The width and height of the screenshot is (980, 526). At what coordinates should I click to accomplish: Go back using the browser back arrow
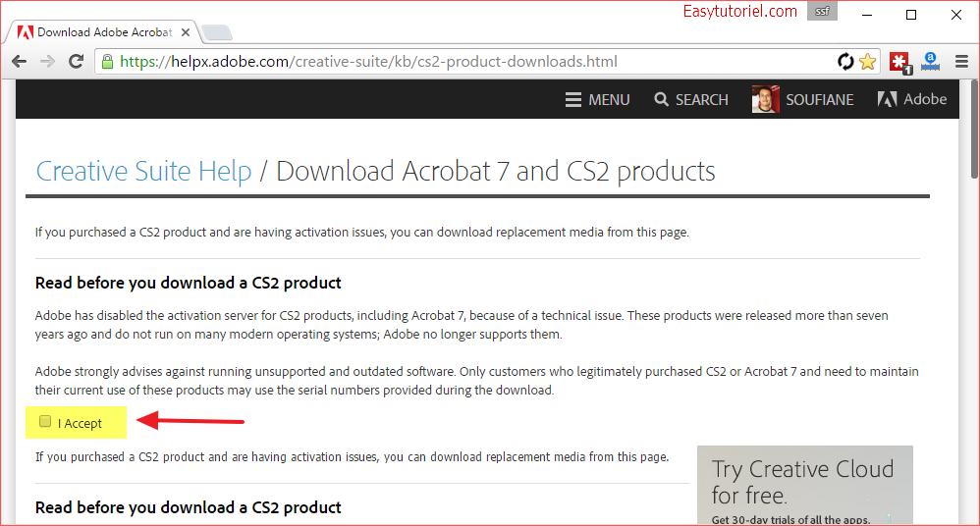pos(20,61)
